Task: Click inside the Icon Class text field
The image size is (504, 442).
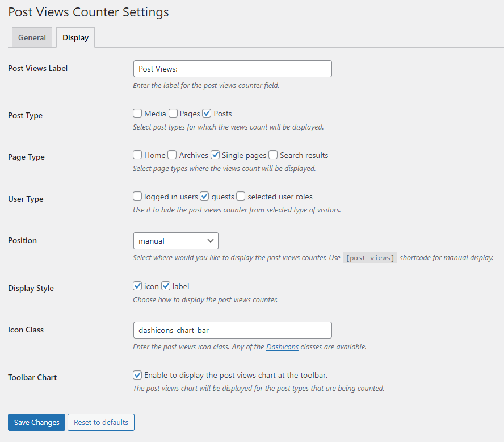Action: click(x=232, y=330)
